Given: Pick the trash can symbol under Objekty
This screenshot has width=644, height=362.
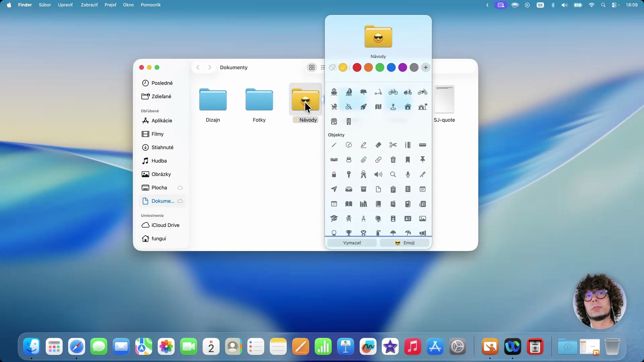Looking at the screenshot, I should pos(393,160).
